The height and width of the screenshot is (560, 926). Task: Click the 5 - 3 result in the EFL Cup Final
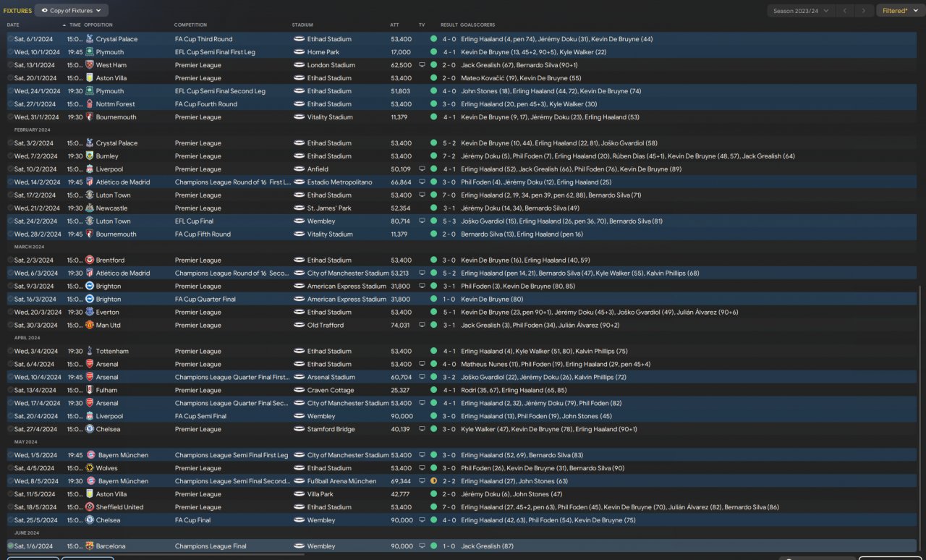pos(449,221)
